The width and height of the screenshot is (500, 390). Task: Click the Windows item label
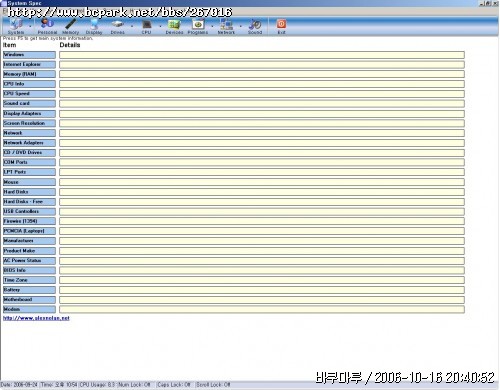[x=29, y=55]
